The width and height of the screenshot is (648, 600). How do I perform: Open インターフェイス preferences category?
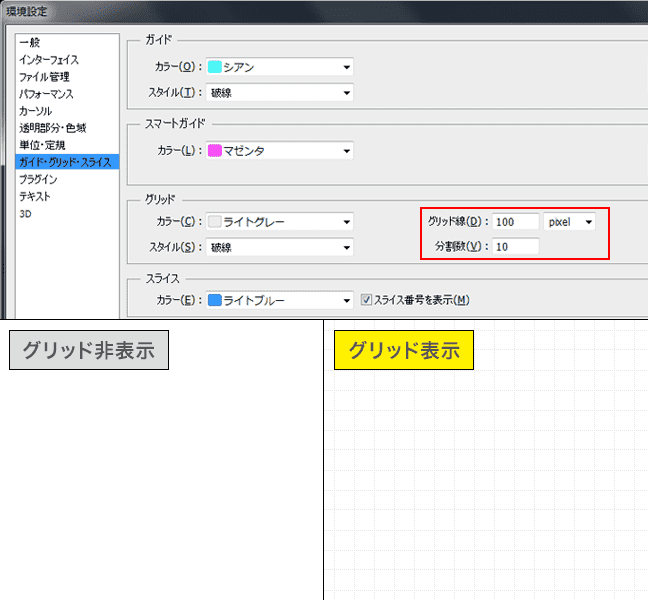pyautogui.click(x=48, y=60)
